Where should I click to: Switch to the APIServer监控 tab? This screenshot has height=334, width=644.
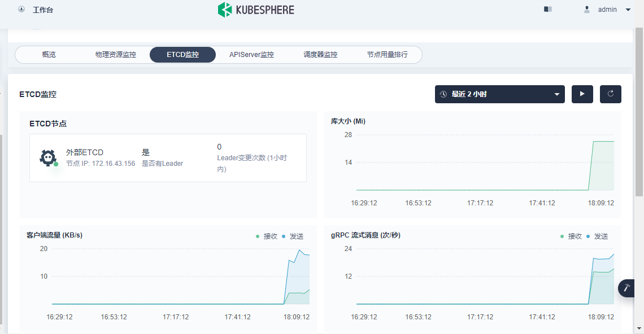click(x=251, y=55)
